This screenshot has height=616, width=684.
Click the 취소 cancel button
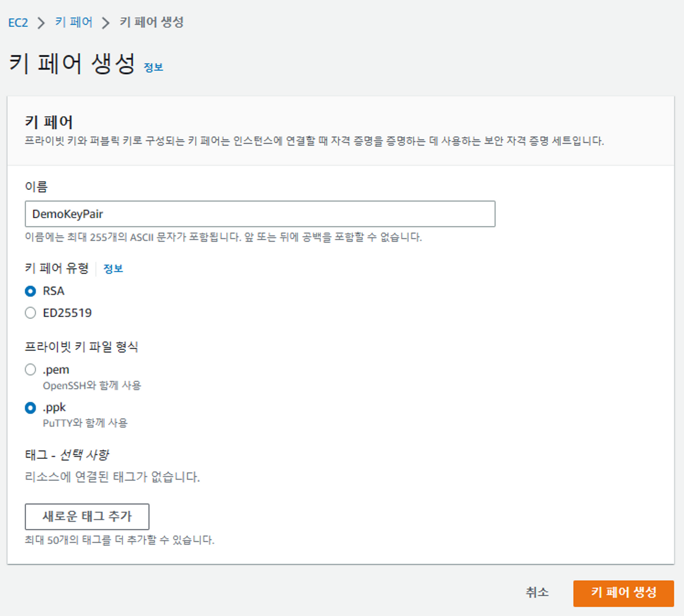[x=537, y=592]
